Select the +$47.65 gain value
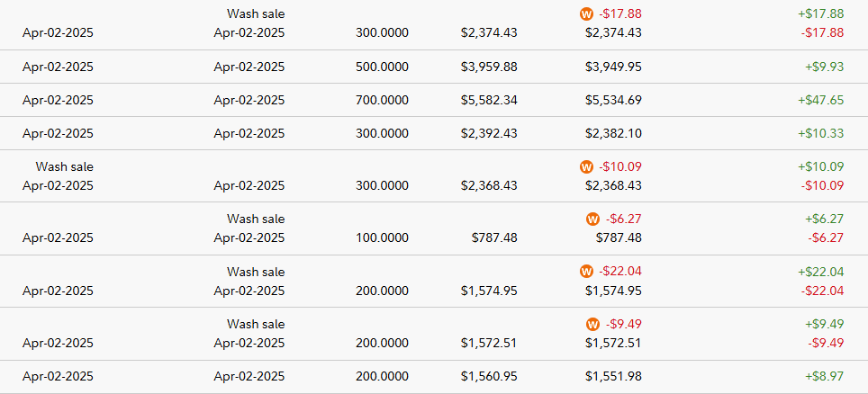 click(x=820, y=100)
